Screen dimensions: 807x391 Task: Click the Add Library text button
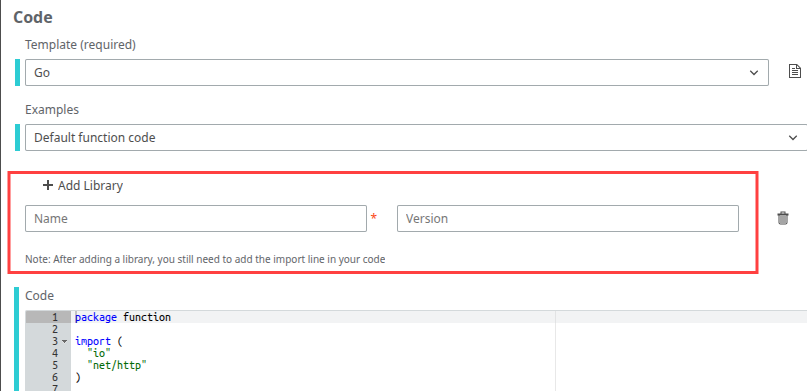pyautogui.click(x=90, y=186)
